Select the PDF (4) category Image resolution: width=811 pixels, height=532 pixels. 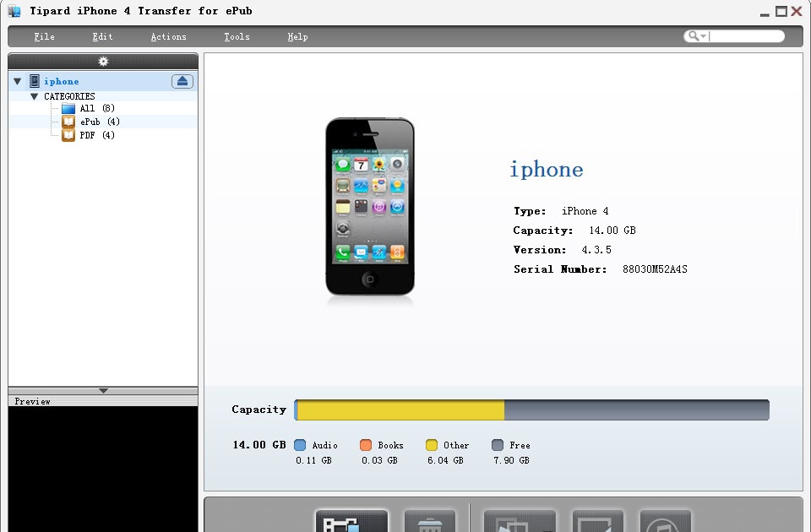(x=96, y=135)
